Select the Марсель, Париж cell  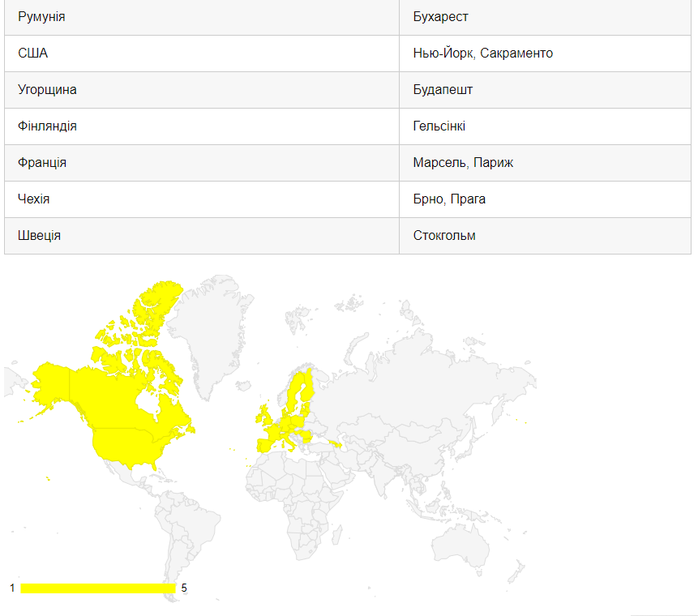coord(463,163)
